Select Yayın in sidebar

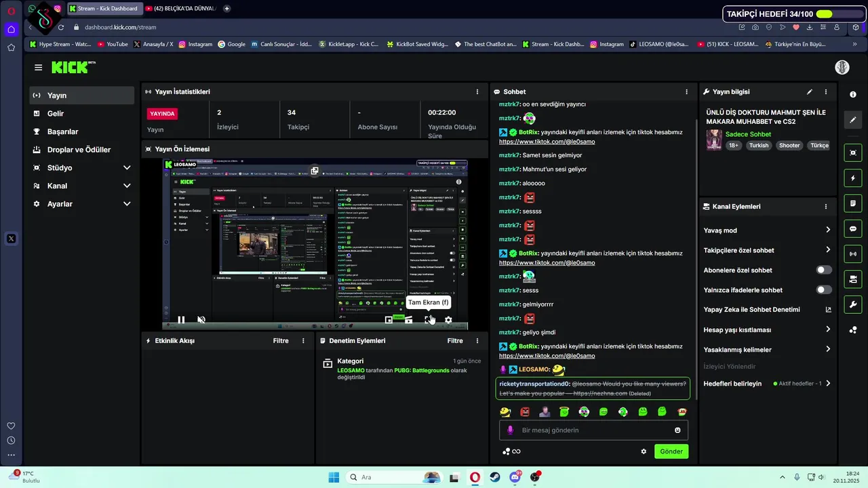[x=81, y=96]
